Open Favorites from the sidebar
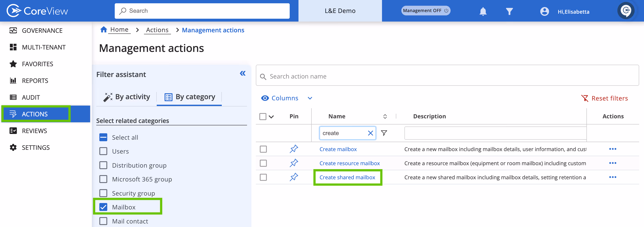The width and height of the screenshot is (644, 227). click(37, 64)
